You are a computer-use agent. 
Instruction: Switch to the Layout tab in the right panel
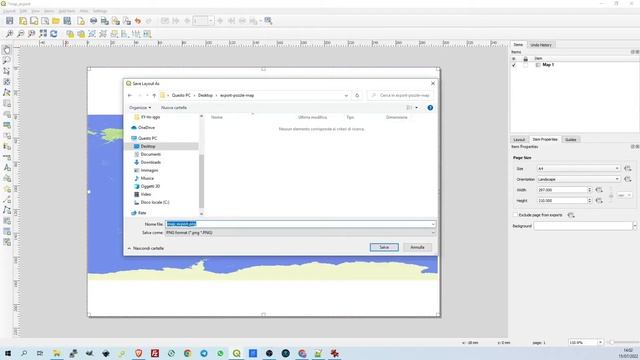pyautogui.click(x=519, y=140)
